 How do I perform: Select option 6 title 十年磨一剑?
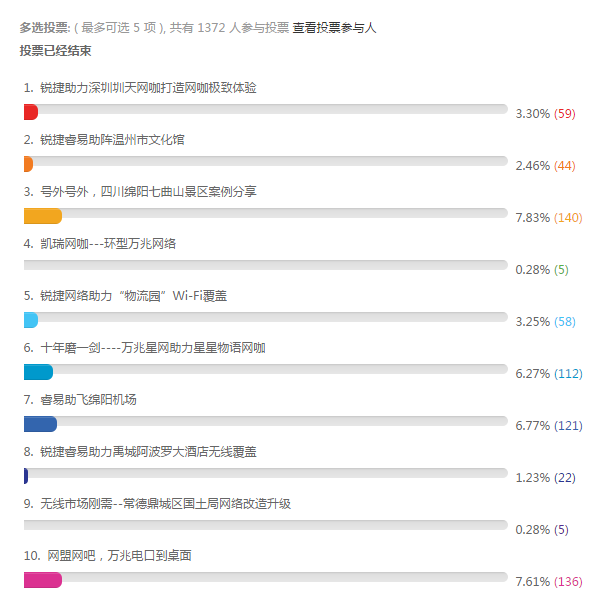pos(144,348)
